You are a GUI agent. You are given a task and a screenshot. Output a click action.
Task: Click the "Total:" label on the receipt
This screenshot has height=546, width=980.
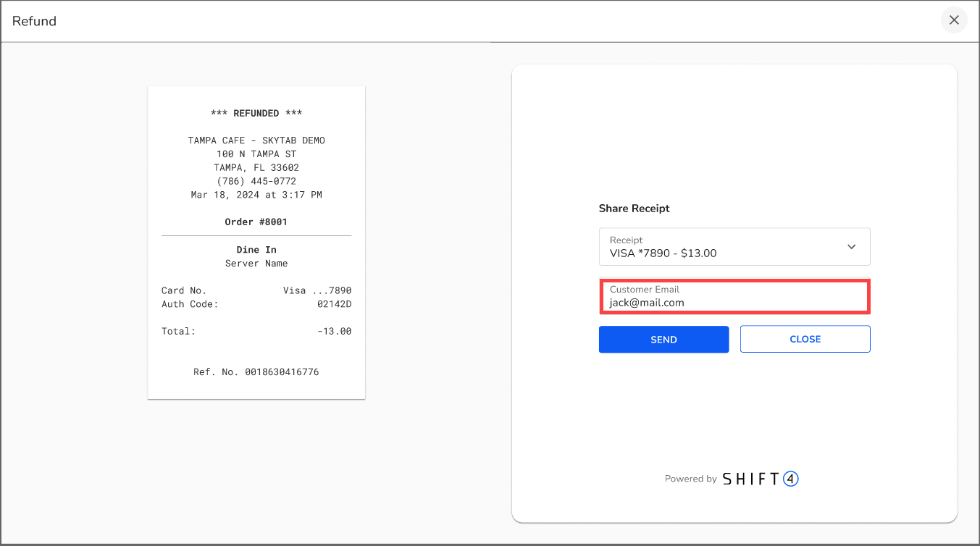point(178,332)
